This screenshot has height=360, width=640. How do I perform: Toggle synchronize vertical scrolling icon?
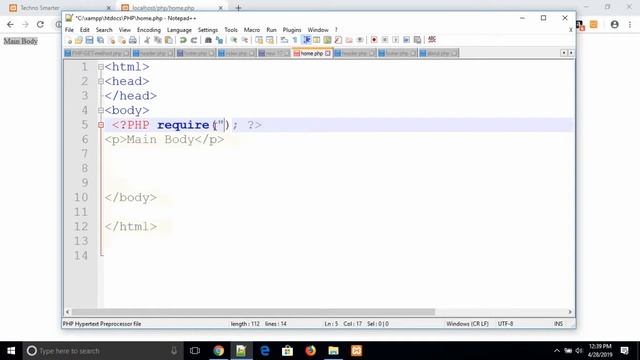point(259,40)
